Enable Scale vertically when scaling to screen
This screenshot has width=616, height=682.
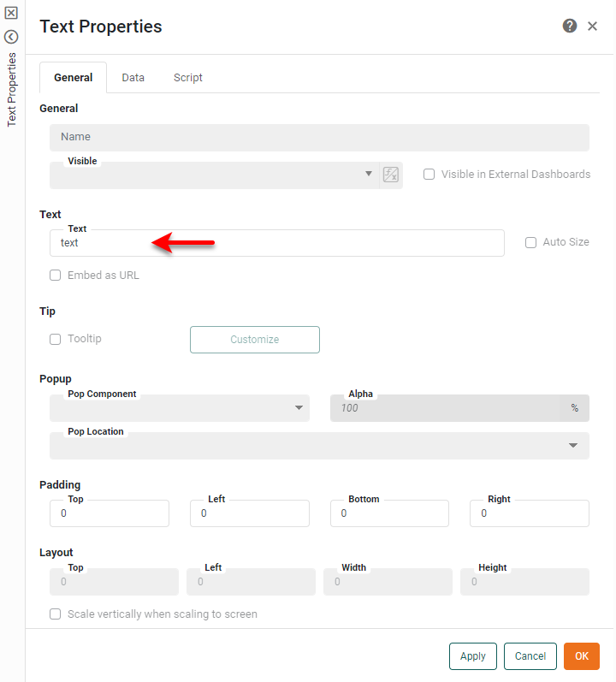(56, 614)
